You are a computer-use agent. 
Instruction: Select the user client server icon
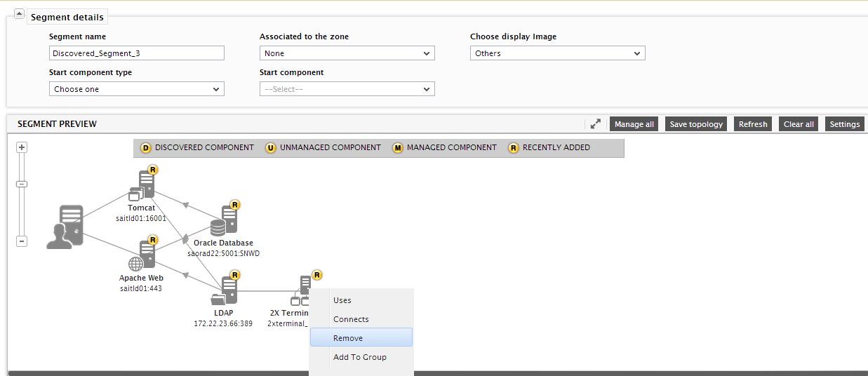(x=65, y=227)
